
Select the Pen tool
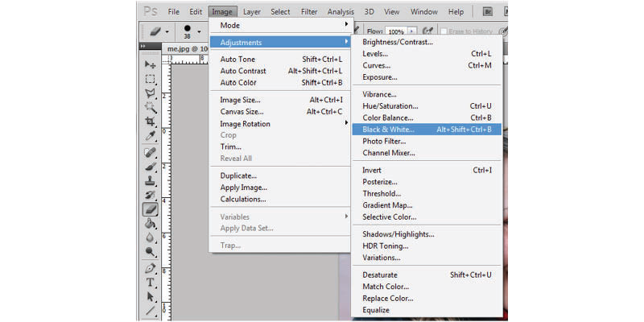tap(151, 269)
